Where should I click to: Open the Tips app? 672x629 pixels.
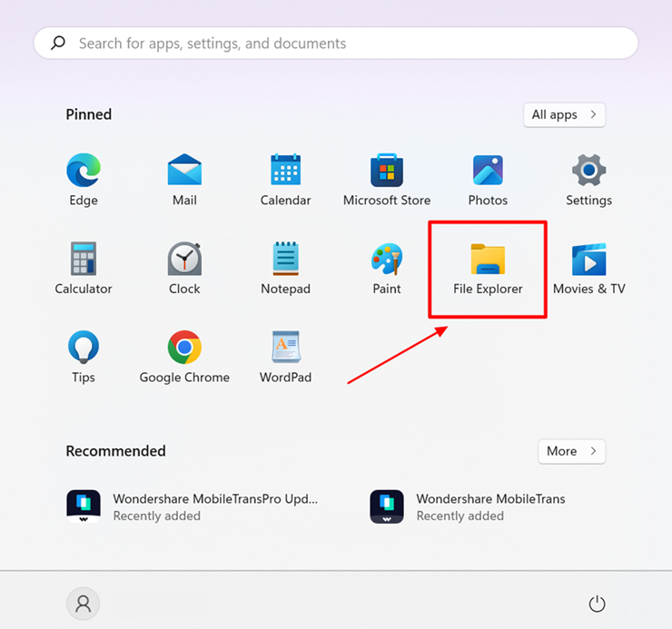point(84,357)
